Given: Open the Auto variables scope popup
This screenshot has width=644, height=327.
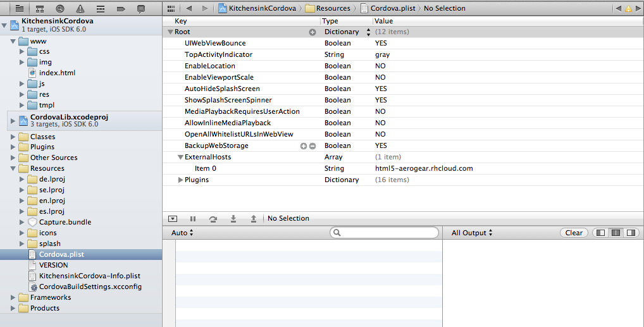Looking at the screenshot, I should click(x=182, y=233).
